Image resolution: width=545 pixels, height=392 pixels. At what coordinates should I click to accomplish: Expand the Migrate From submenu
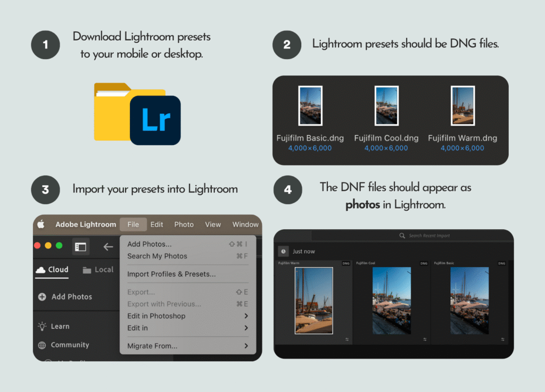(x=246, y=346)
